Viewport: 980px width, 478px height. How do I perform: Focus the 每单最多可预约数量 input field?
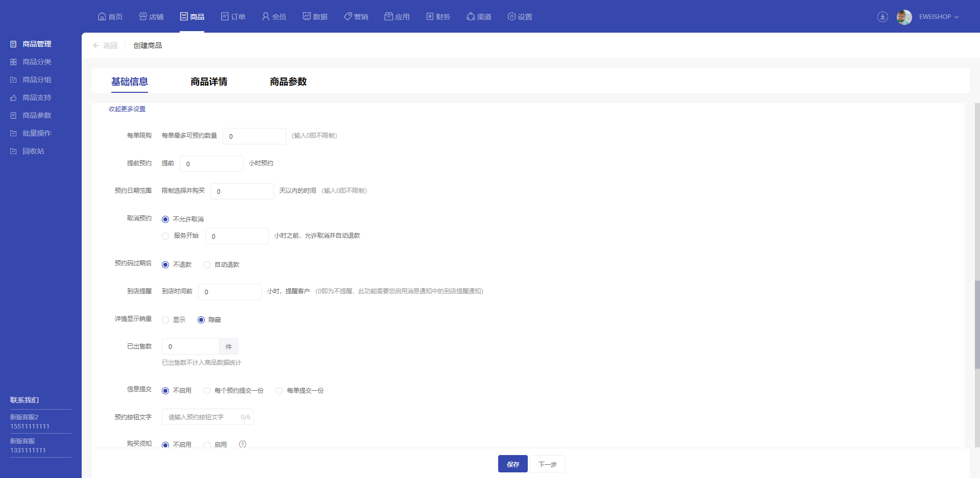click(x=254, y=136)
